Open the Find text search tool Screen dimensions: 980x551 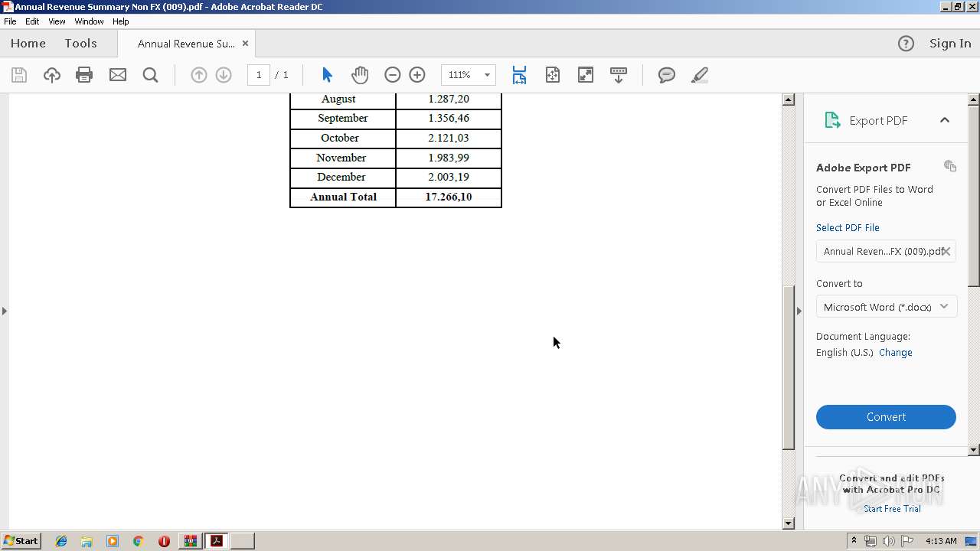(150, 75)
